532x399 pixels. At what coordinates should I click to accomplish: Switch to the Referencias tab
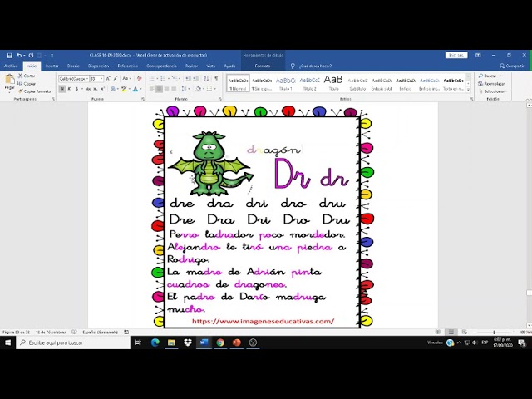128,66
